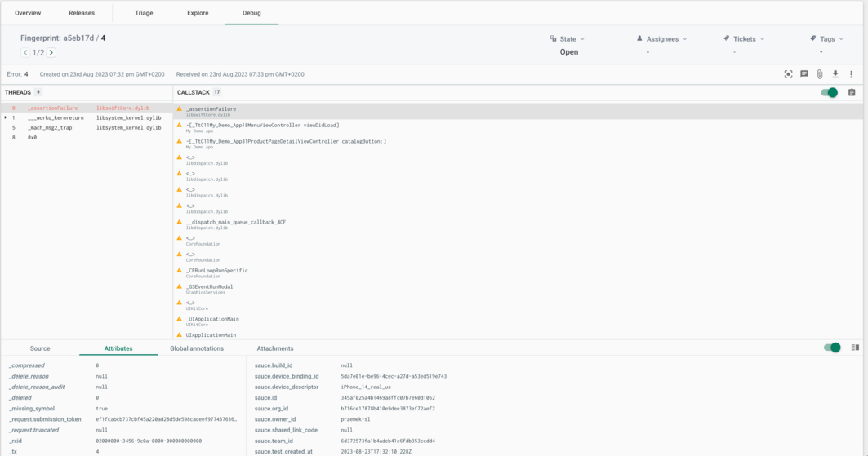Open the Global annotations tab
Image resolution: width=868 pixels, height=456 pixels.
point(197,348)
